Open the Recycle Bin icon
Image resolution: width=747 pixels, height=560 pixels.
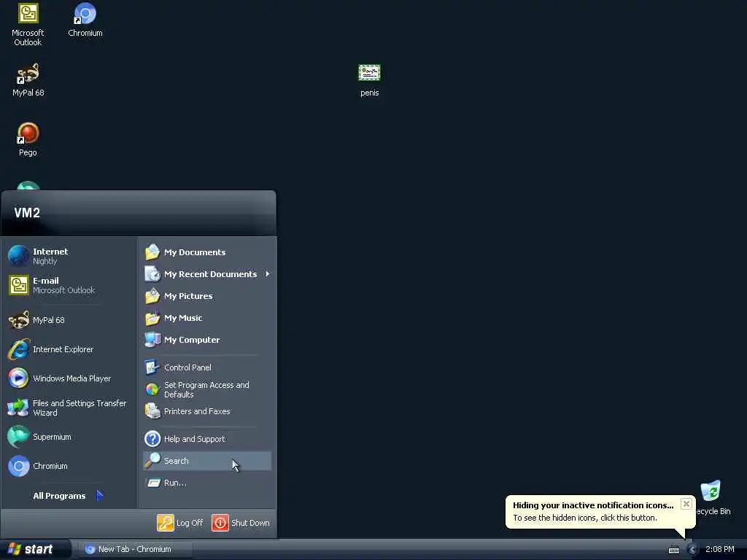pos(712,498)
